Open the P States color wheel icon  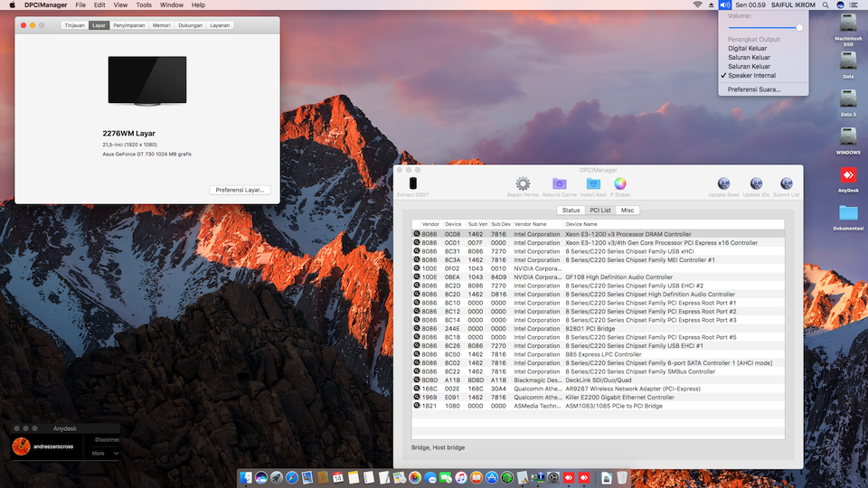click(x=620, y=183)
